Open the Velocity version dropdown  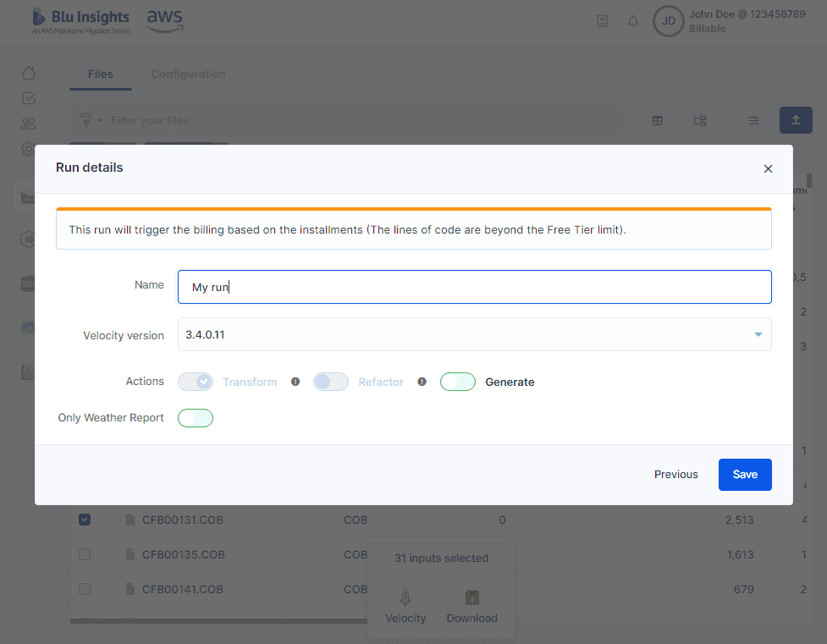click(x=474, y=334)
